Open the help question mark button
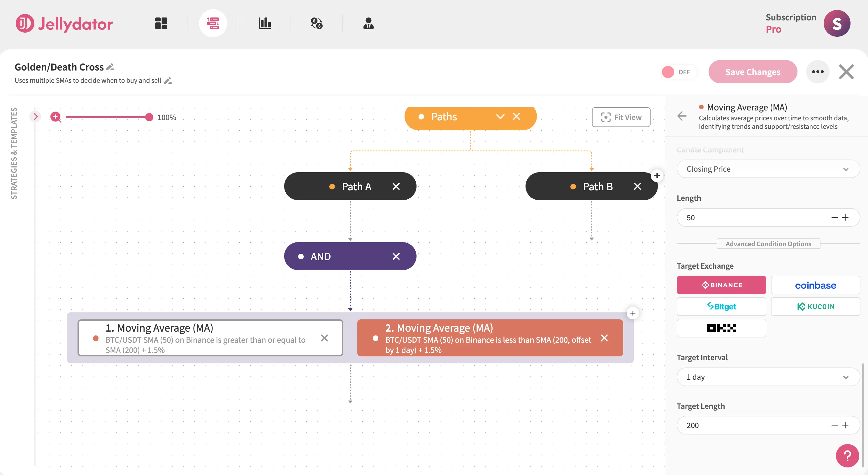Screen dimensions: 868x475 point(847,456)
